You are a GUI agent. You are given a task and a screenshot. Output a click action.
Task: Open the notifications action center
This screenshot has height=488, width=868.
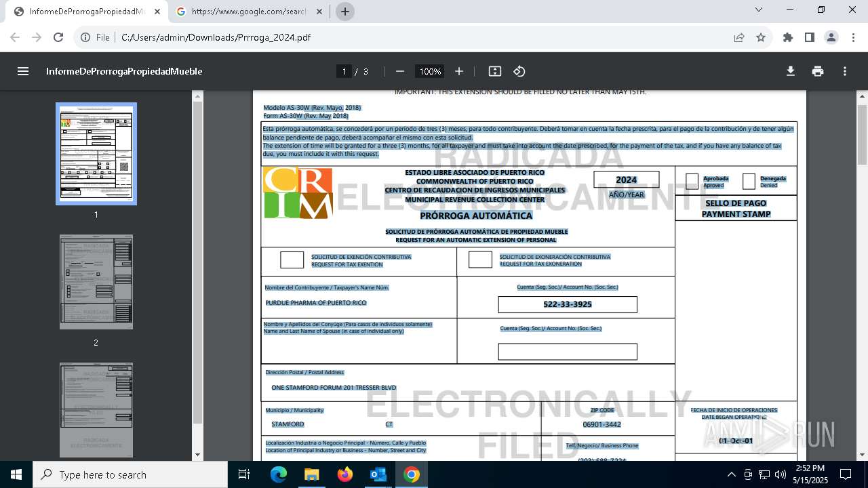[x=846, y=474]
